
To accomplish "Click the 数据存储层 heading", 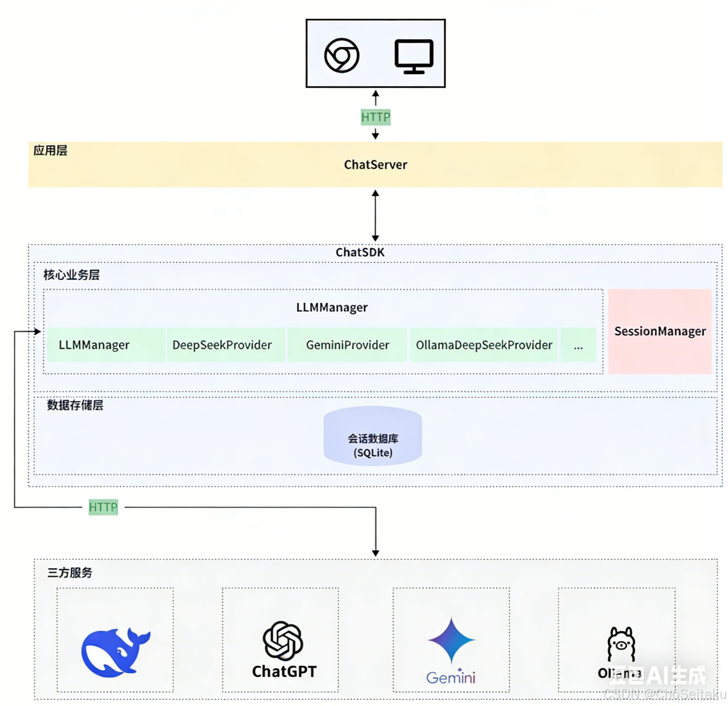I will coord(75,405).
